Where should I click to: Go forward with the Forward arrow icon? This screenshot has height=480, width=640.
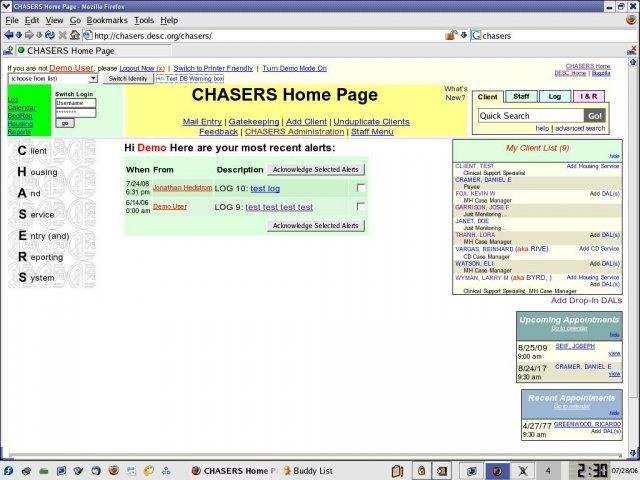(29, 36)
